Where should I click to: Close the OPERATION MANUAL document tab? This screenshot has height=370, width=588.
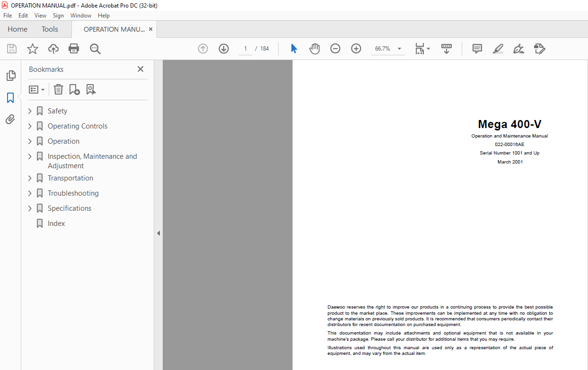(151, 29)
